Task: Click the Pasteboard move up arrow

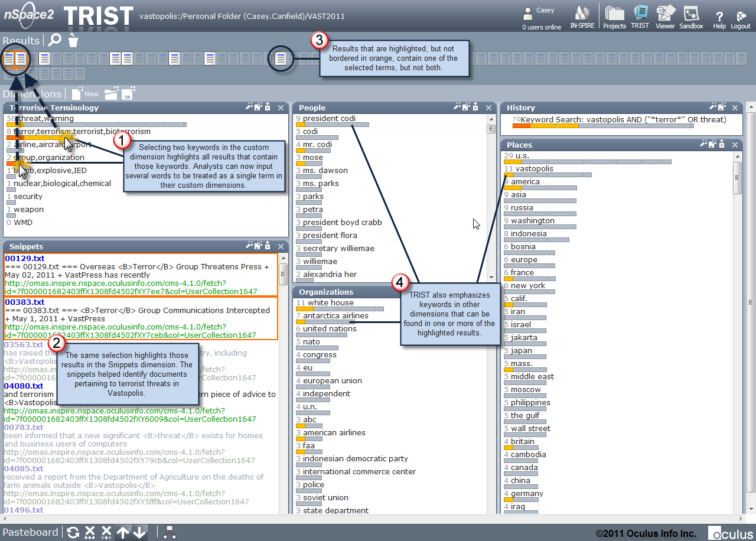Action: [x=123, y=532]
